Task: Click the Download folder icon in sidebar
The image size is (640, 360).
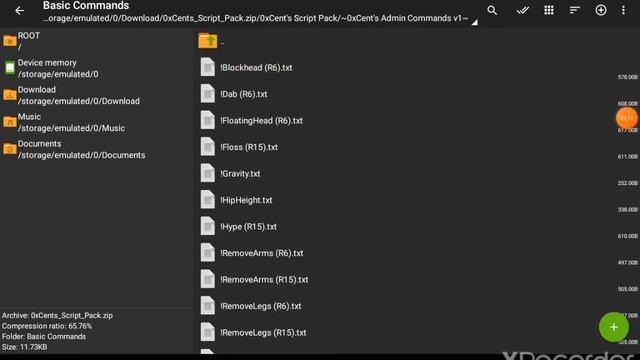Action: pos(10,95)
